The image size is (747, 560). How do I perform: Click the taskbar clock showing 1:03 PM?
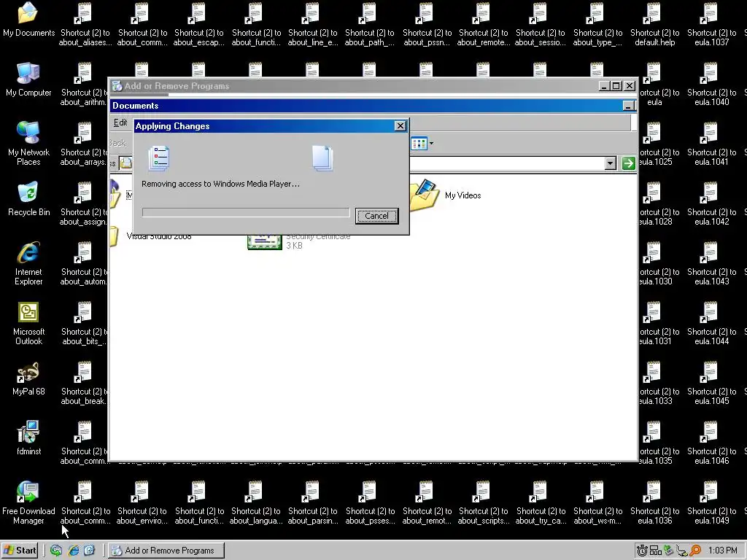(722, 551)
